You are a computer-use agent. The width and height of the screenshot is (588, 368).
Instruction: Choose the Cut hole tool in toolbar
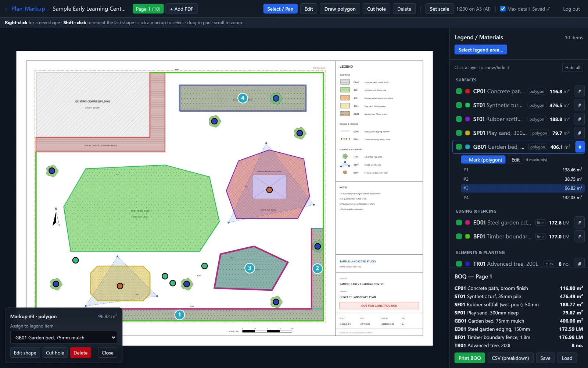click(x=376, y=9)
